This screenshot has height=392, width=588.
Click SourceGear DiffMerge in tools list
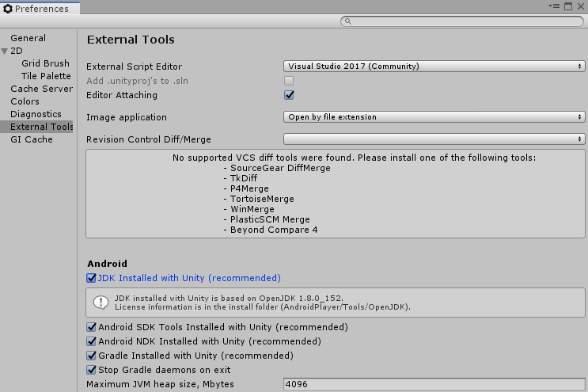(280, 168)
